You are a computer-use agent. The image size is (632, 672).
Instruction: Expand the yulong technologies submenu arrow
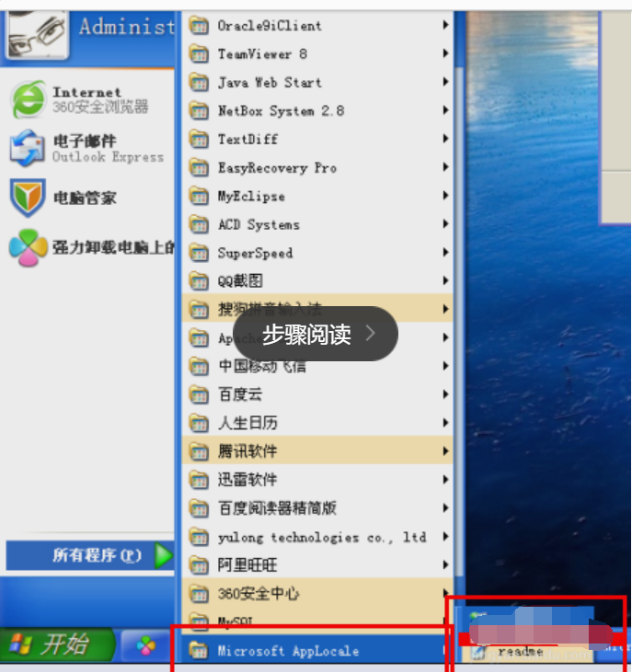pos(446,536)
